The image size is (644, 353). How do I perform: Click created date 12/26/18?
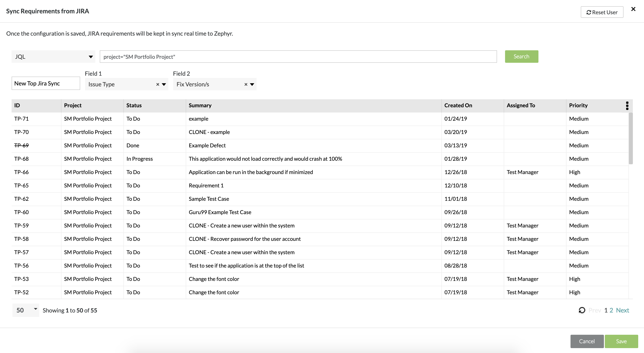456,172
